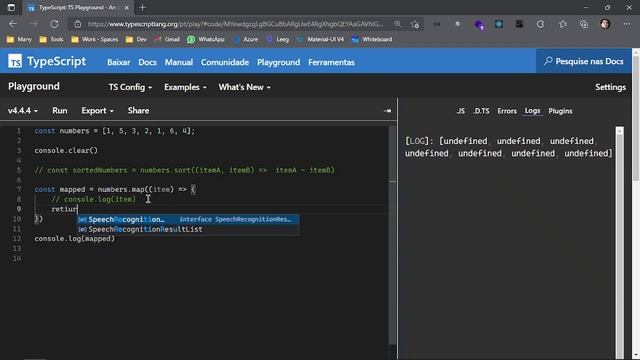Click 'console.log(mapped)' code line

(75, 239)
